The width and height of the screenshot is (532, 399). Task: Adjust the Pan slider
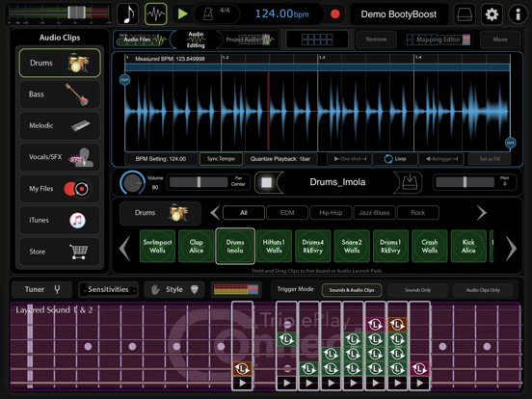pyautogui.click(x=199, y=182)
